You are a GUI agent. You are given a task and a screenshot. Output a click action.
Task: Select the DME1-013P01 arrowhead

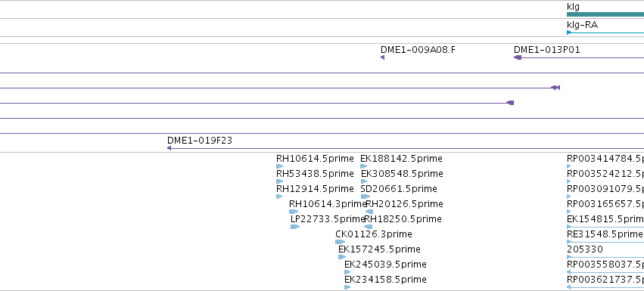point(518,57)
